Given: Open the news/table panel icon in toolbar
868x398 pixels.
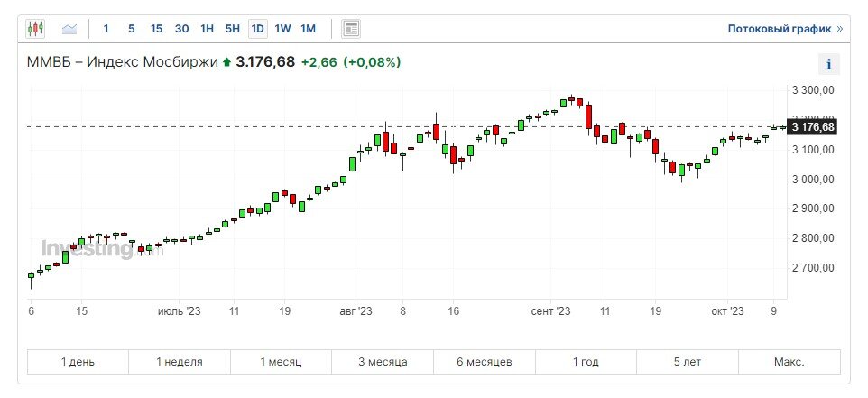Looking at the screenshot, I should (351, 28).
